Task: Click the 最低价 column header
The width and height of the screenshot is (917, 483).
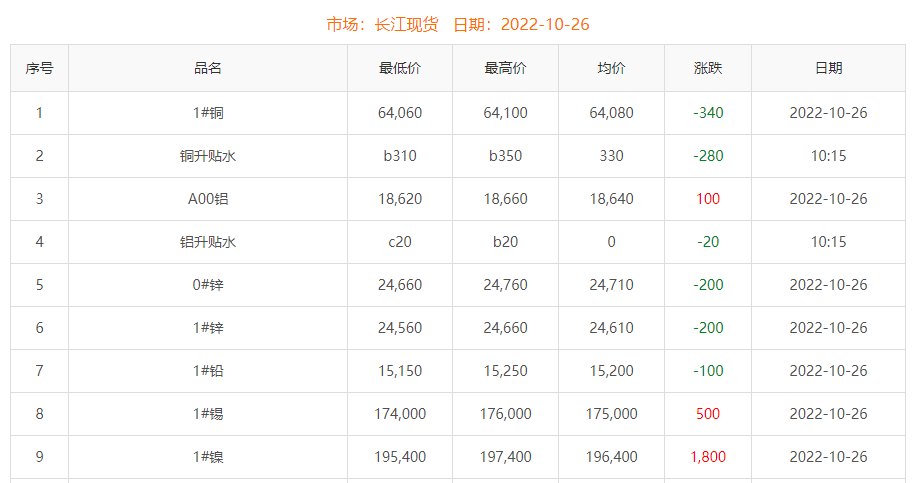Action: coord(399,68)
